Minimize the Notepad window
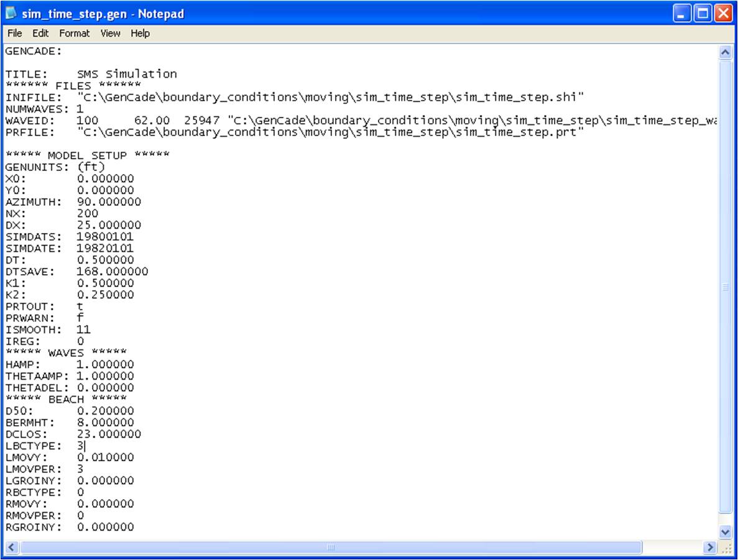 point(682,14)
